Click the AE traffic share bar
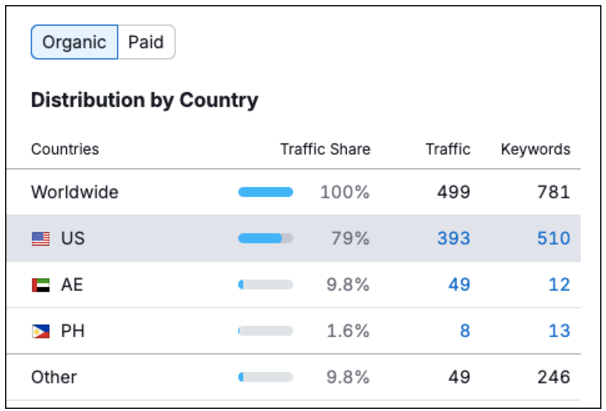Image resolution: width=606 pixels, height=411 pixels. pyautogui.click(x=265, y=285)
